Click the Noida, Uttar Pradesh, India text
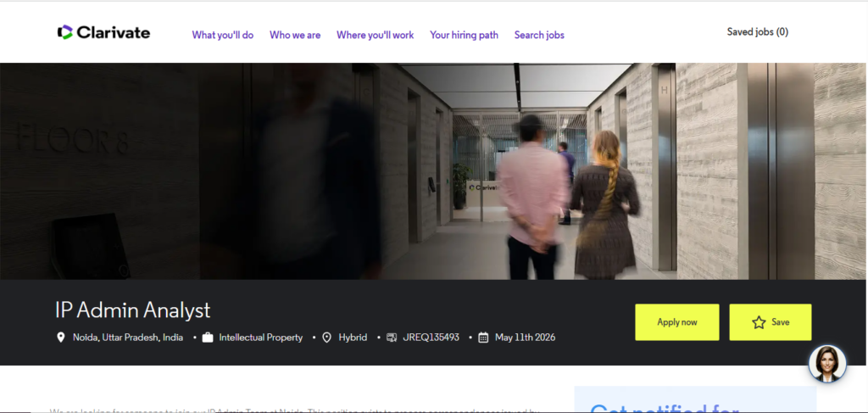This screenshot has height=413, width=868. pos(128,338)
